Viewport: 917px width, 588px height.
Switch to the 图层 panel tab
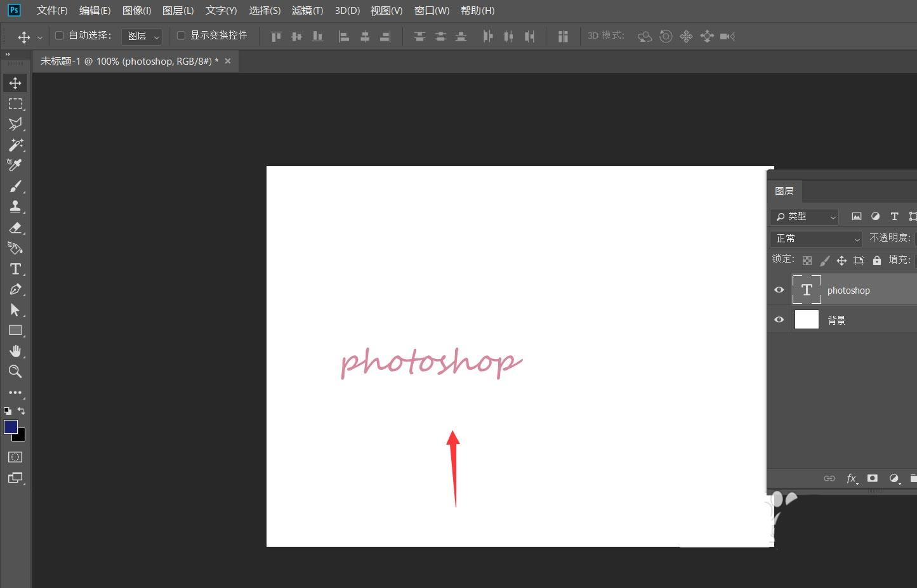[x=784, y=191]
